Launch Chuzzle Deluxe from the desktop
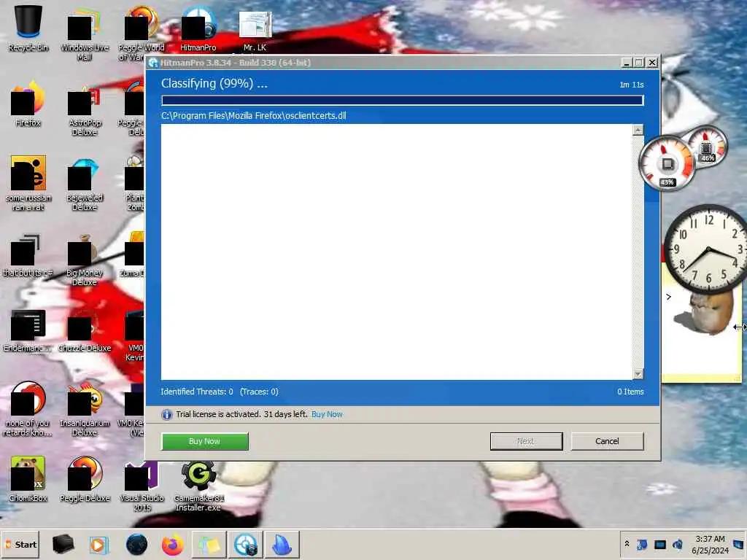The image size is (747, 560). pos(85,332)
